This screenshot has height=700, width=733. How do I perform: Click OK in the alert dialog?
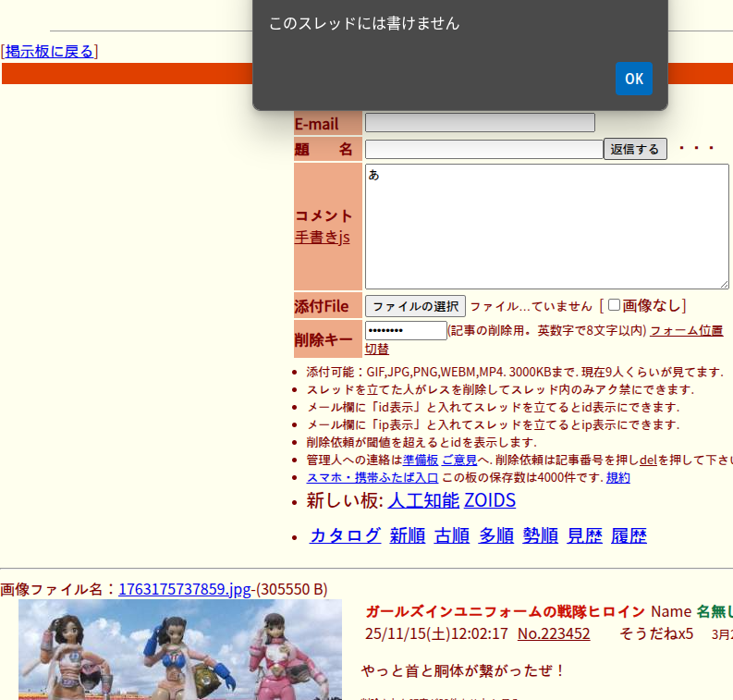pyautogui.click(x=633, y=79)
